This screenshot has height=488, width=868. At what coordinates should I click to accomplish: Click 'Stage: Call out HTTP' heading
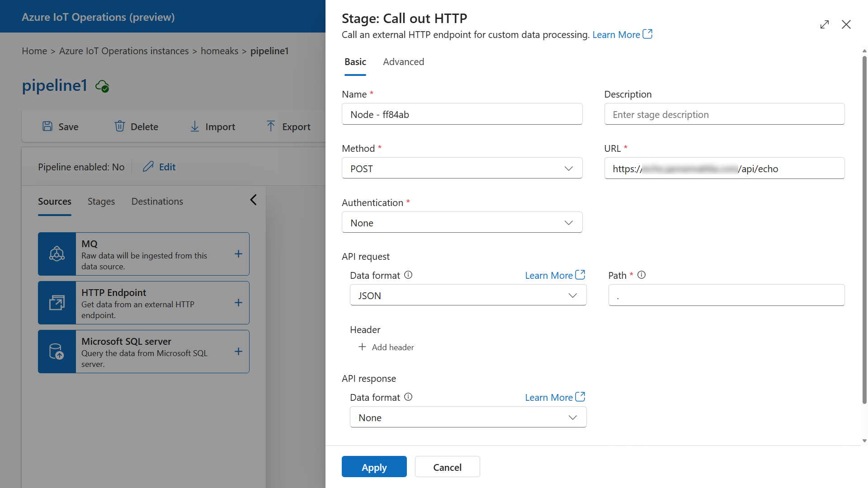tap(404, 19)
